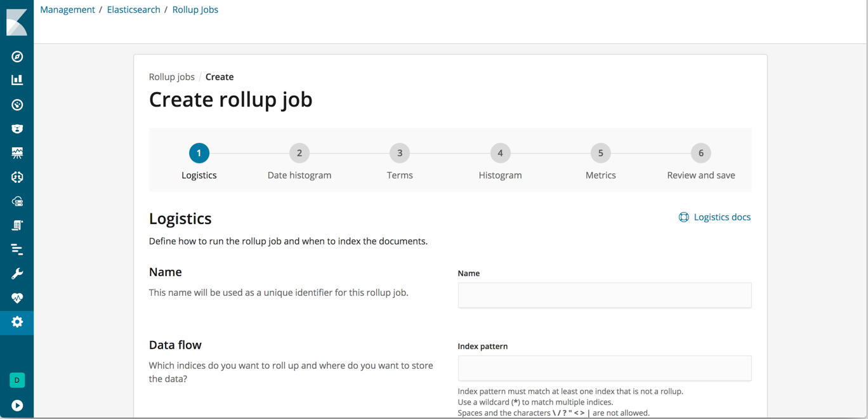Go to Infrastructure in the sidebar
Image resolution: width=868 pixels, height=419 pixels.
[x=17, y=201]
